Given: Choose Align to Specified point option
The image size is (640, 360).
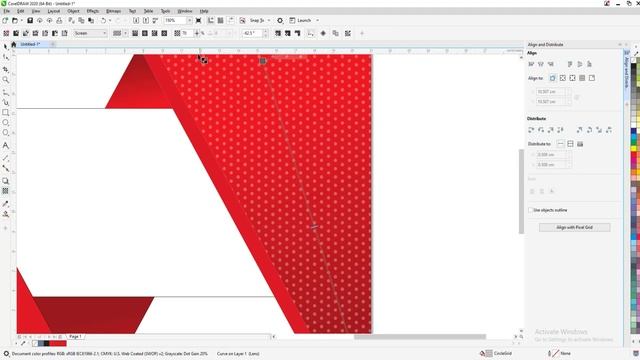Looking at the screenshot, I should [x=592, y=78].
